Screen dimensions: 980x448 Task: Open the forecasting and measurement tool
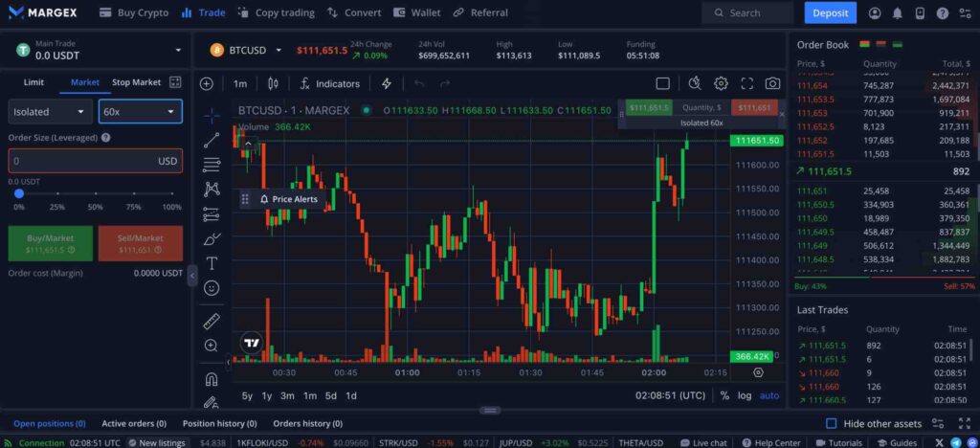click(x=212, y=214)
